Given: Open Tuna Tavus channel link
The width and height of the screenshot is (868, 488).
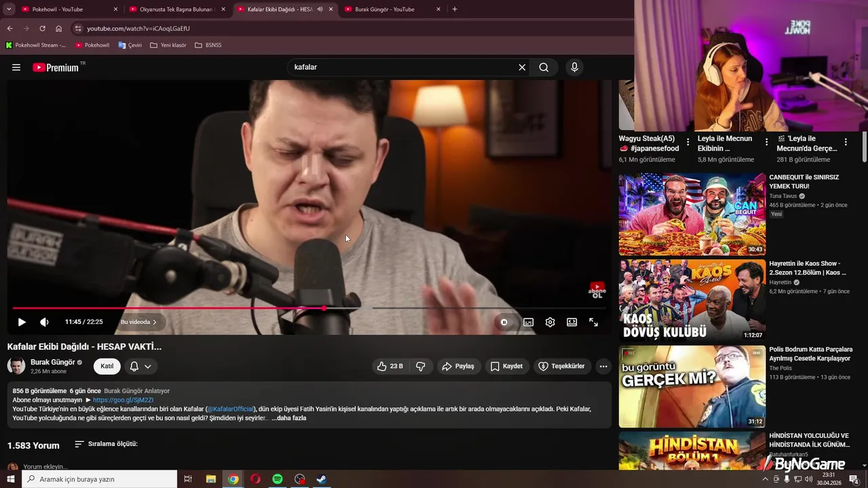Looking at the screenshot, I should (x=783, y=196).
